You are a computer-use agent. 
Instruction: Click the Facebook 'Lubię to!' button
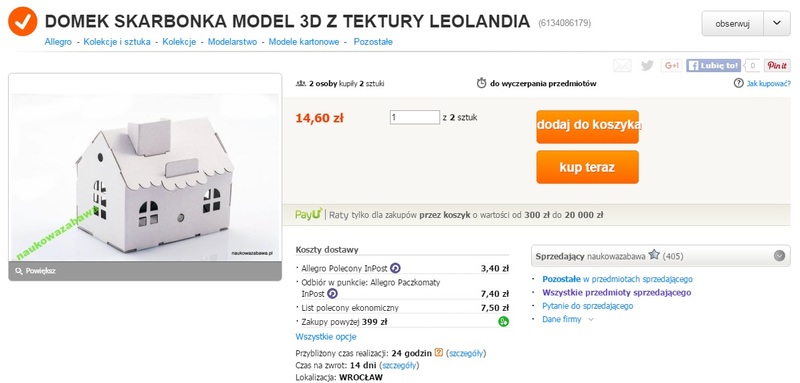pos(713,65)
